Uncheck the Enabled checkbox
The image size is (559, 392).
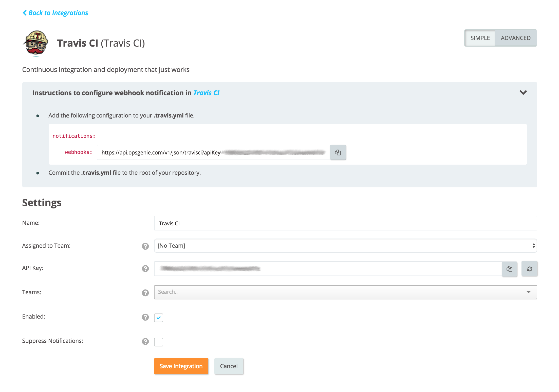(x=159, y=318)
